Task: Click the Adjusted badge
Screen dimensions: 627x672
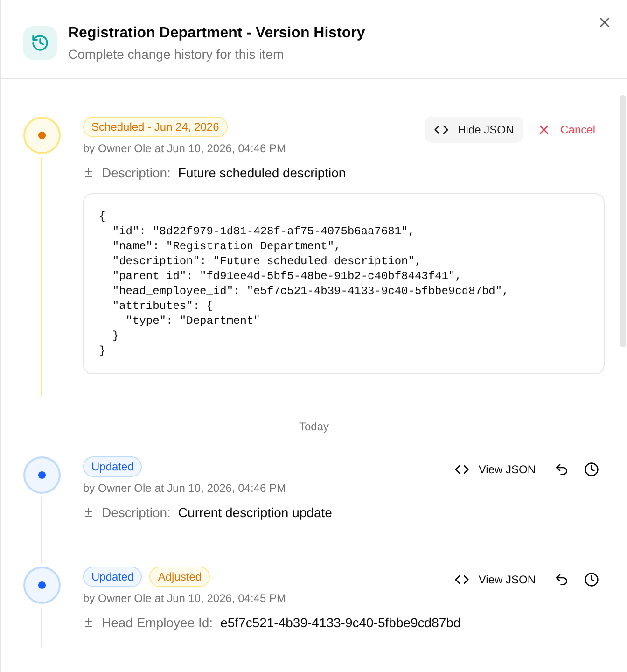Action: pos(180,577)
